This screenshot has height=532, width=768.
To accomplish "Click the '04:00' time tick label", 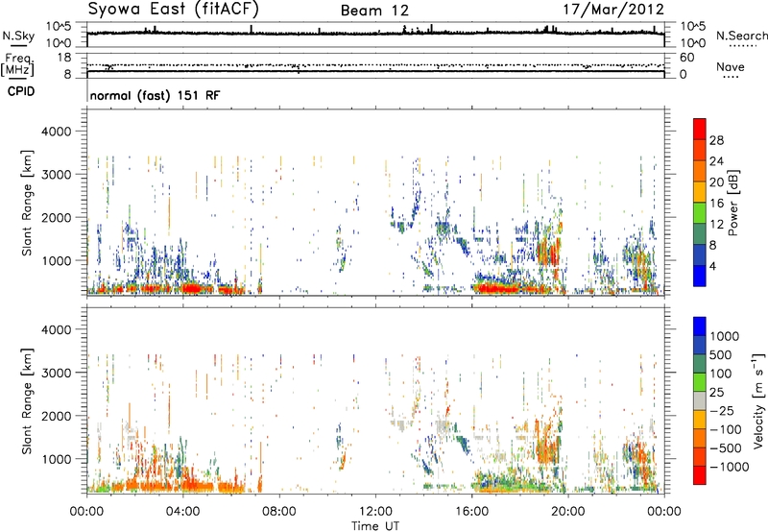I will (182, 512).
